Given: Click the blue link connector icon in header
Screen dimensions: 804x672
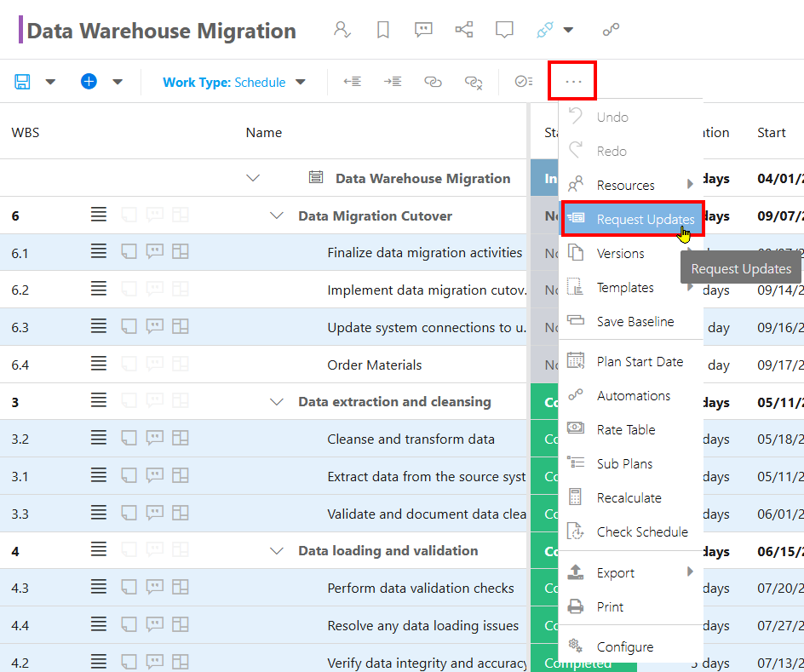Looking at the screenshot, I should point(544,30).
